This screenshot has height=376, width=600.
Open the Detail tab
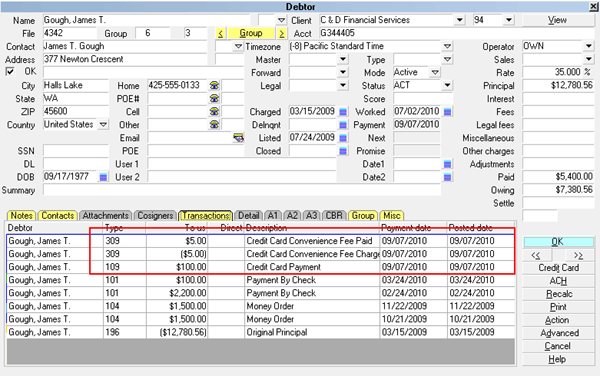pos(248,216)
